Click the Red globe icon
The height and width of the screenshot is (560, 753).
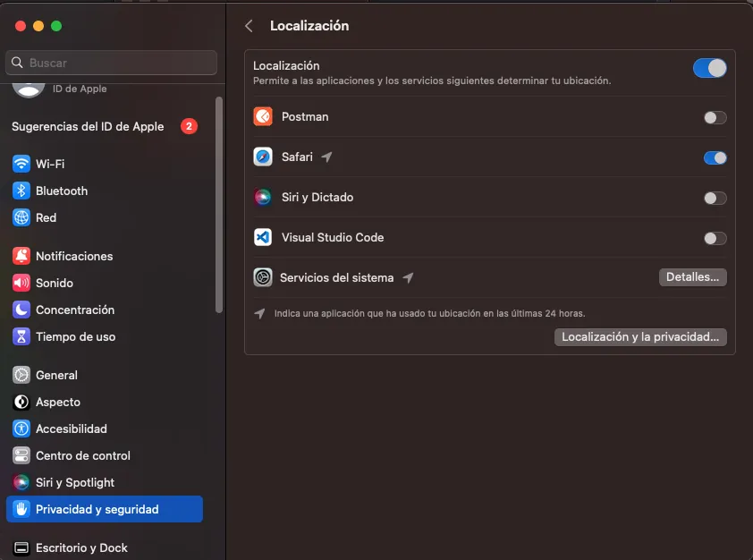(x=21, y=217)
